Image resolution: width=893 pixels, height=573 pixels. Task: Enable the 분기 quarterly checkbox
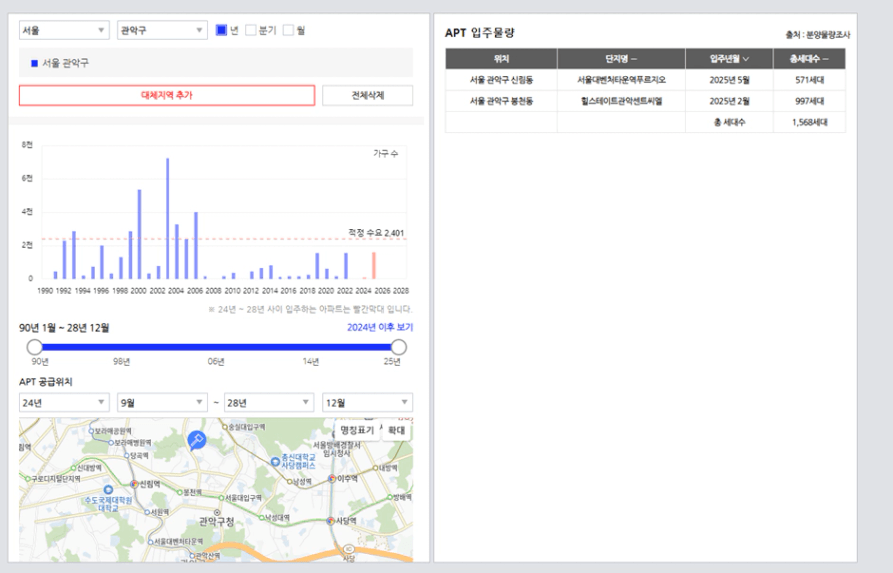click(x=251, y=30)
